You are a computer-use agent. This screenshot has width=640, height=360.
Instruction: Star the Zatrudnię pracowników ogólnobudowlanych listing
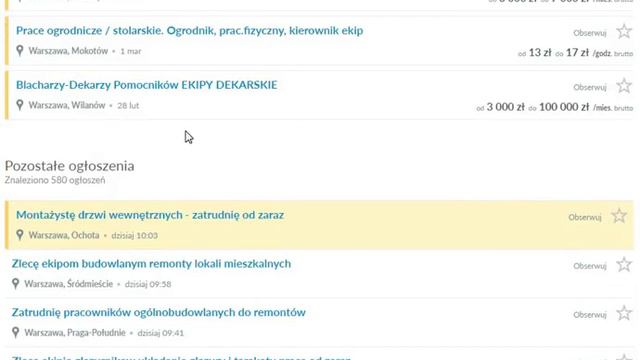click(624, 313)
